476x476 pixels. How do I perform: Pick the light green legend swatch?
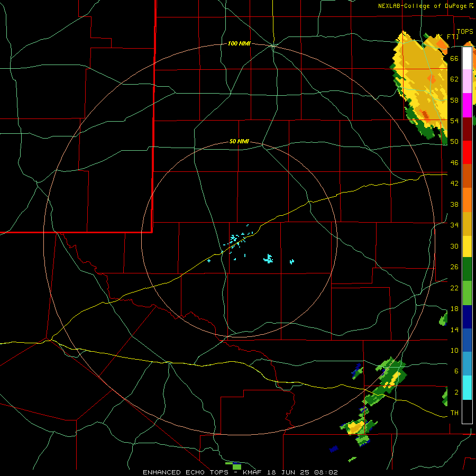click(467, 293)
